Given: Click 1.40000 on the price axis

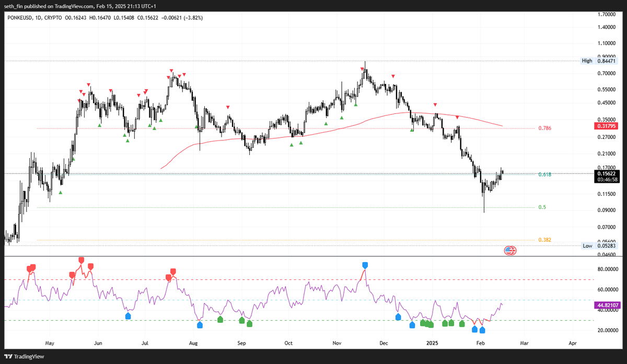Looking at the screenshot, I should click(607, 27).
